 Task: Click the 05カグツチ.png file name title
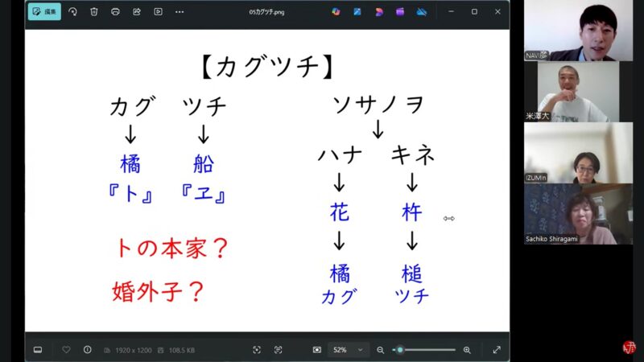click(x=266, y=12)
